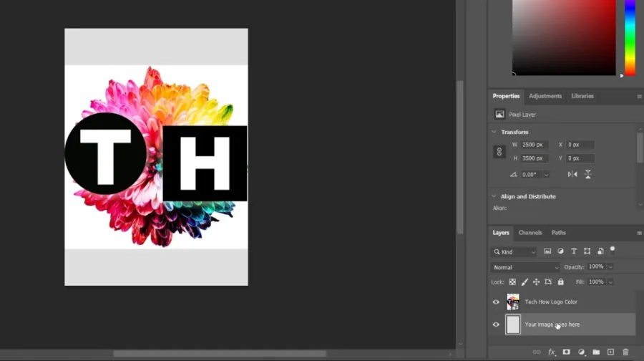The image size is (644, 361).
Task: Click the delete layer trash icon
Action: pos(625,352)
